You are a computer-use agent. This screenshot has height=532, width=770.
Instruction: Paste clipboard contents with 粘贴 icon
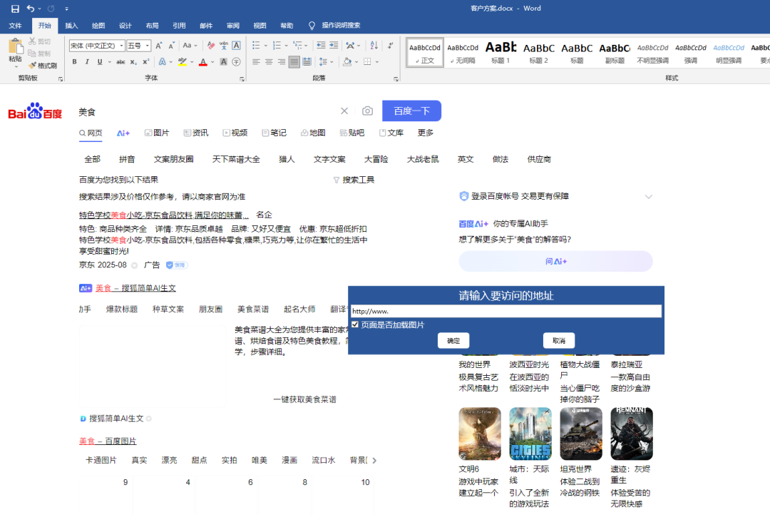click(x=15, y=51)
